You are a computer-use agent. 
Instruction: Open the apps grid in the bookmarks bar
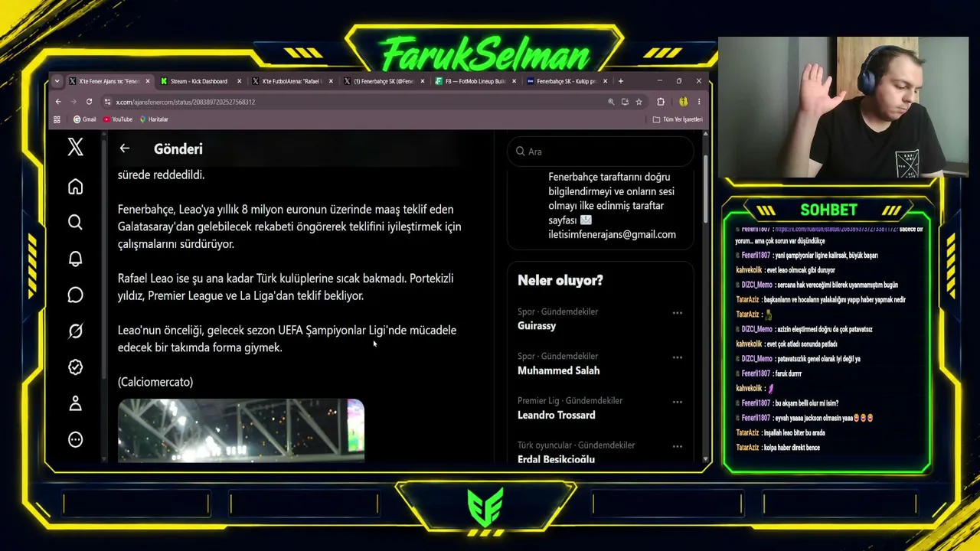57,119
